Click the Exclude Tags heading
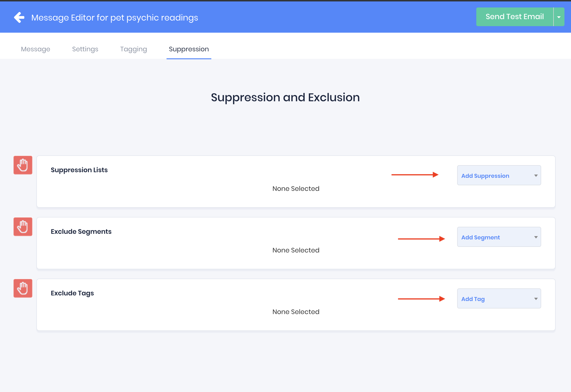This screenshot has height=392, width=571. (72, 293)
